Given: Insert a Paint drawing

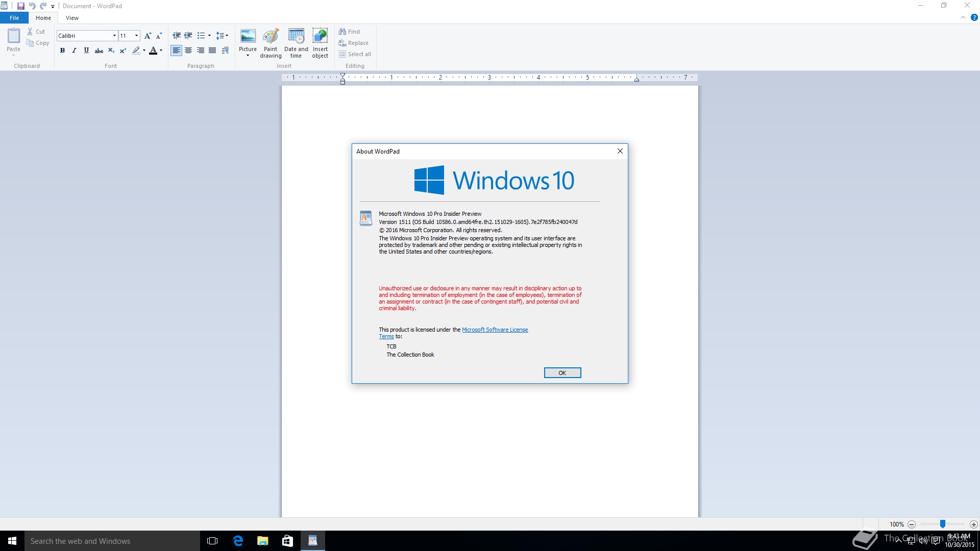Looking at the screenshot, I should [271, 43].
